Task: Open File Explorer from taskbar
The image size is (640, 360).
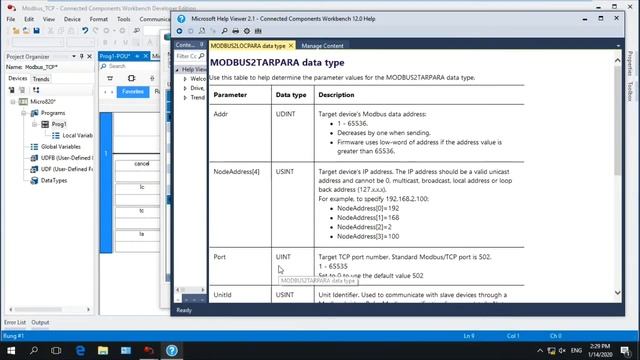Action: click(x=103, y=351)
